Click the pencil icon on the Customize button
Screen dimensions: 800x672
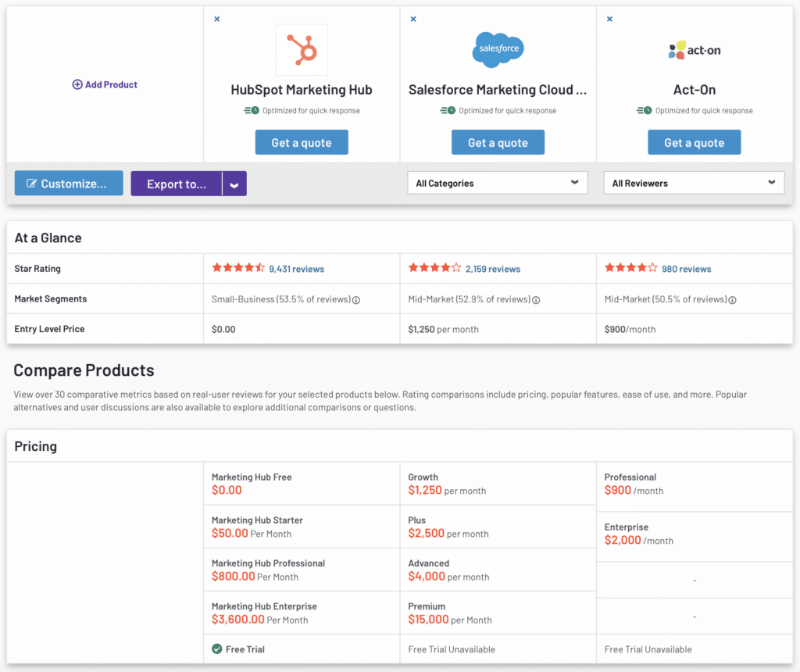[31, 184]
